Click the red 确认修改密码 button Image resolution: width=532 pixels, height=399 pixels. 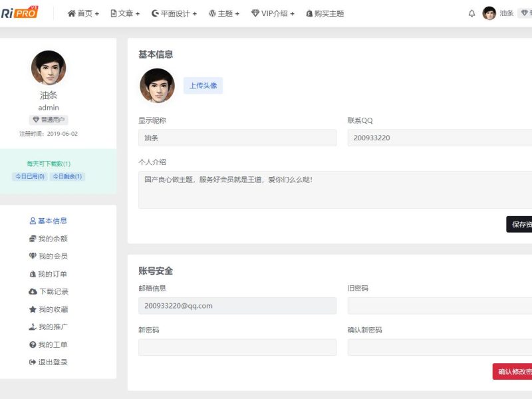pyautogui.click(x=512, y=372)
